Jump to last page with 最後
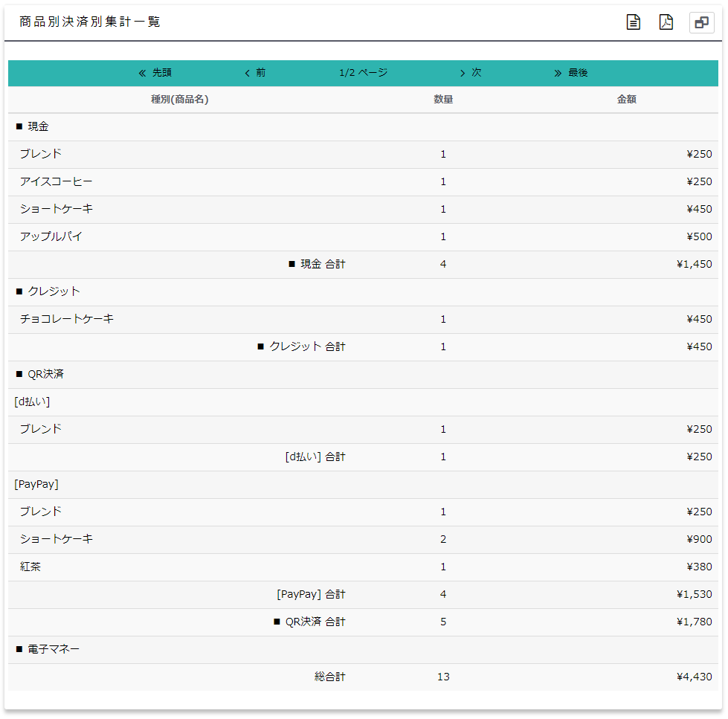Screen dimensions: 728x719 pos(571,73)
